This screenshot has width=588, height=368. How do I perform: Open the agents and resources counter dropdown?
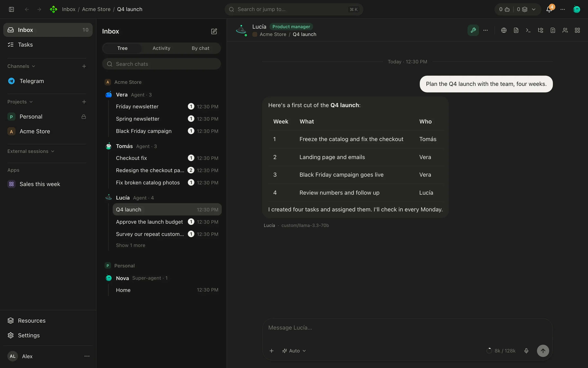[x=518, y=9]
